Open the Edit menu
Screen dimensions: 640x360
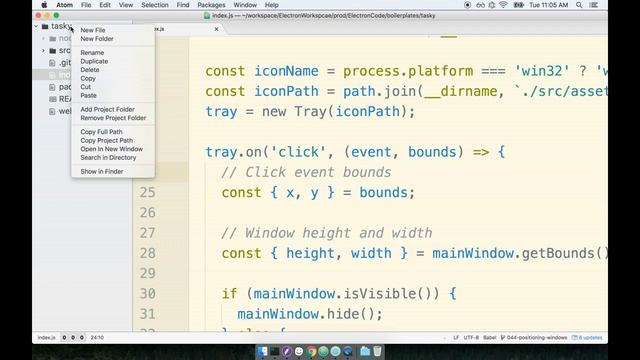[105, 5]
